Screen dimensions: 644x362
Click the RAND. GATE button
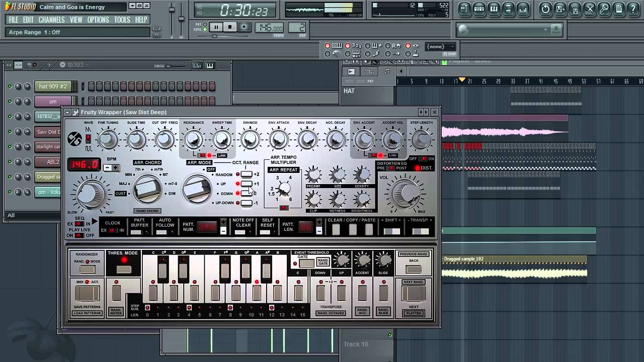coord(323,262)
